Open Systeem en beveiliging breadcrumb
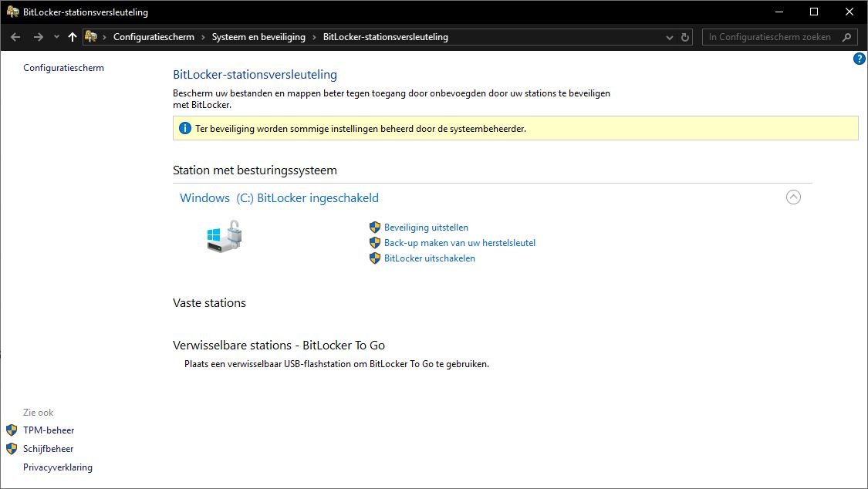 click(x=258, y=37)
